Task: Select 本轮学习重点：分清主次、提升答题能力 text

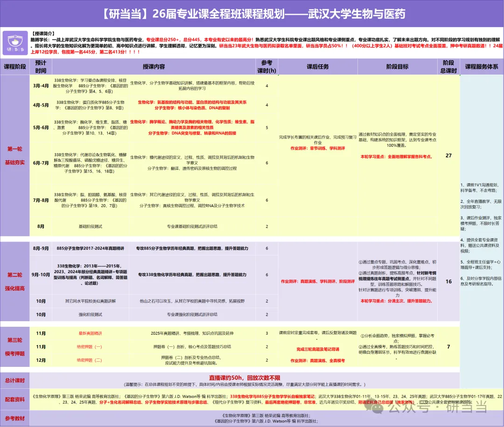Action: pos(396,301)
